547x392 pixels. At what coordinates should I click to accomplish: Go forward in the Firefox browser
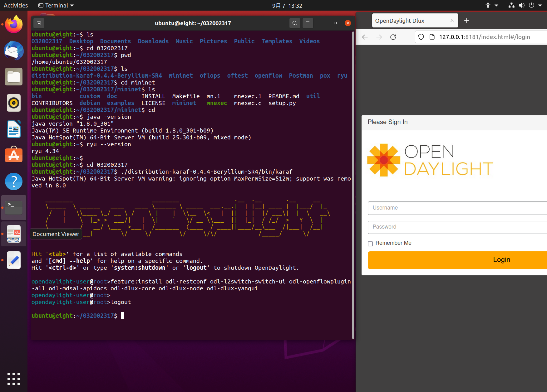(379, 37)
